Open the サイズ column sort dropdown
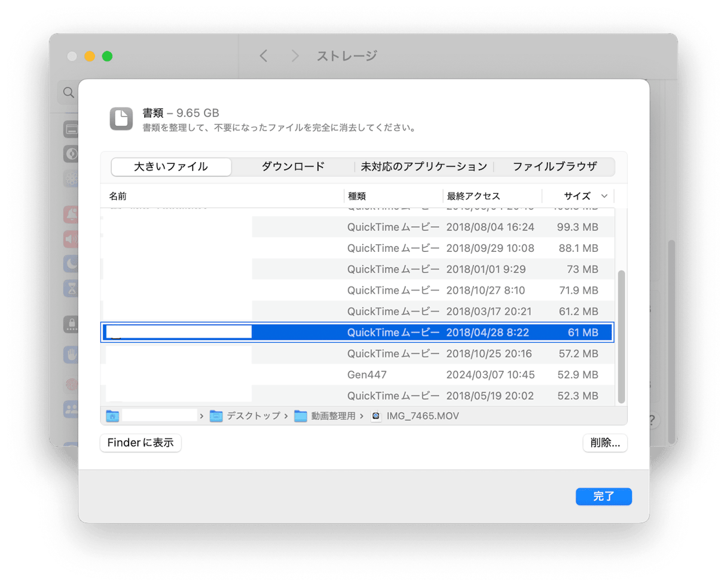The width and height of the screenshot is (727, 588). [x=604, y=196]
